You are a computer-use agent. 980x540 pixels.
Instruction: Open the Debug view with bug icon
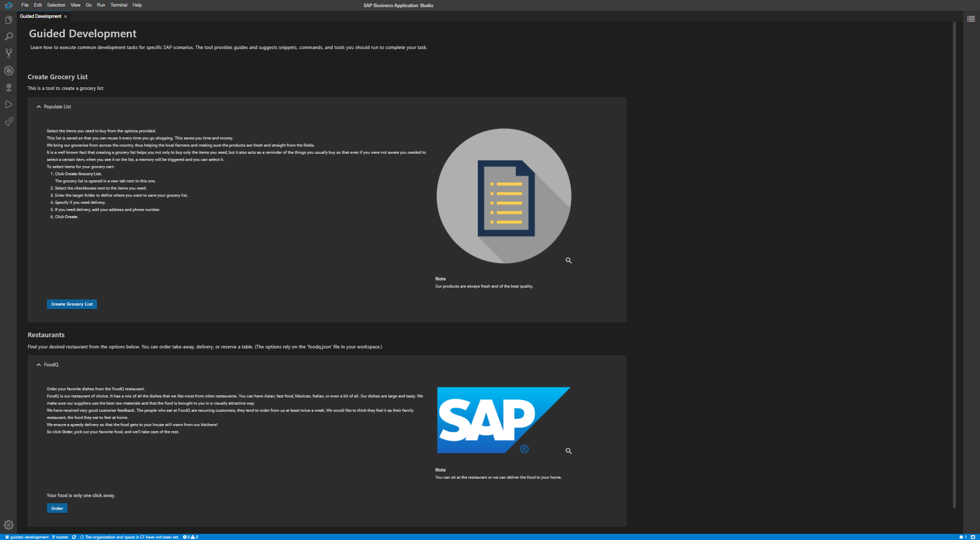[9, 71]
